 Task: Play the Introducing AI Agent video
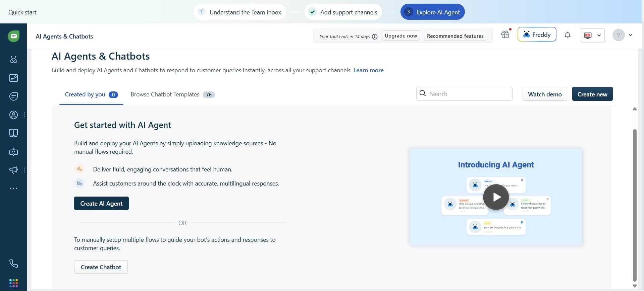tap(496, 197)
